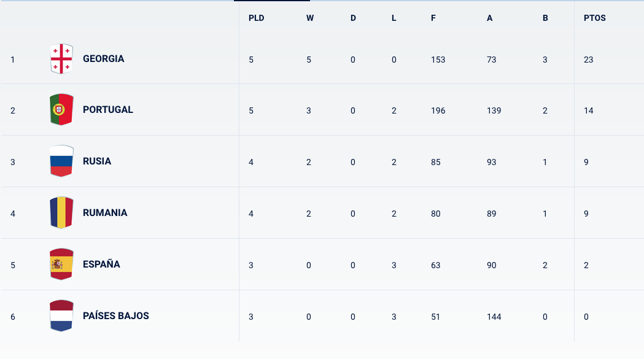The height and width of the screenshot is (359, 644).
Task: Click the España flag shield icon
Action: coord(61,264)
